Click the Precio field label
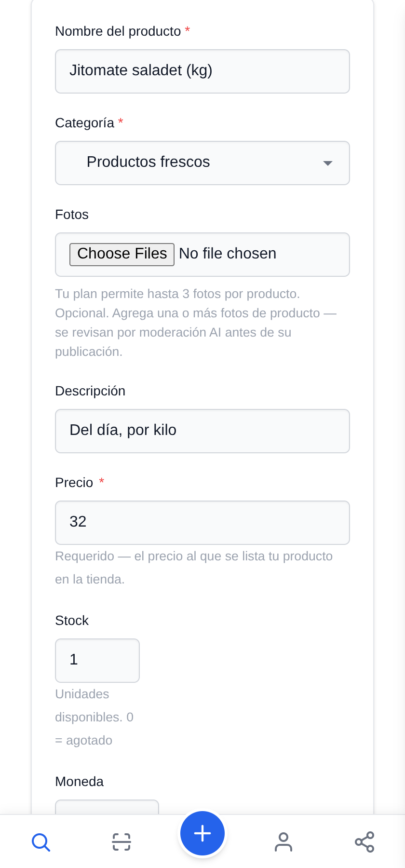 point(74,483)
